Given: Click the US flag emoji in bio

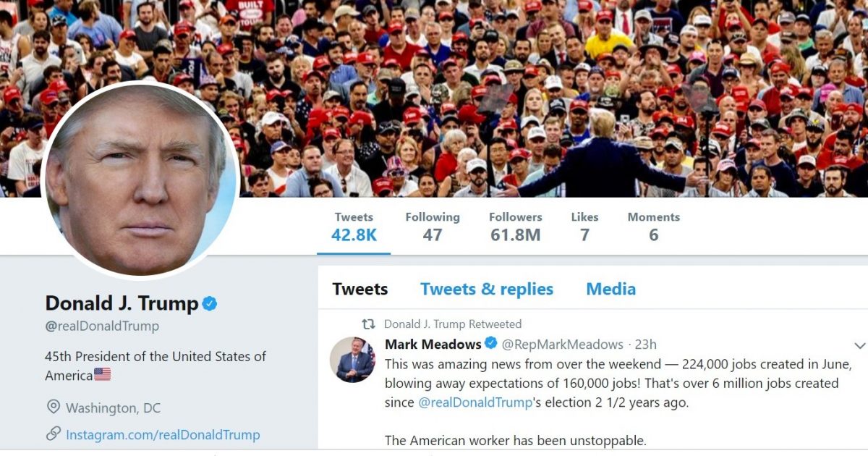Looking at the screenshot, I should (x=103, y=375).
